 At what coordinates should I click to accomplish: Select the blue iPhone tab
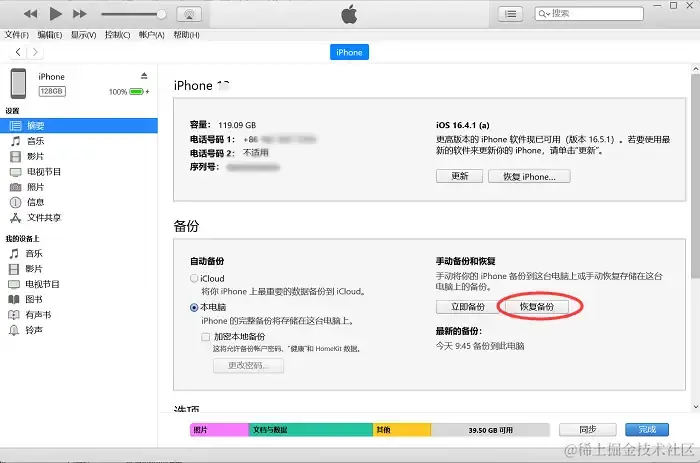pyautogui.click(x=349, y=52)
